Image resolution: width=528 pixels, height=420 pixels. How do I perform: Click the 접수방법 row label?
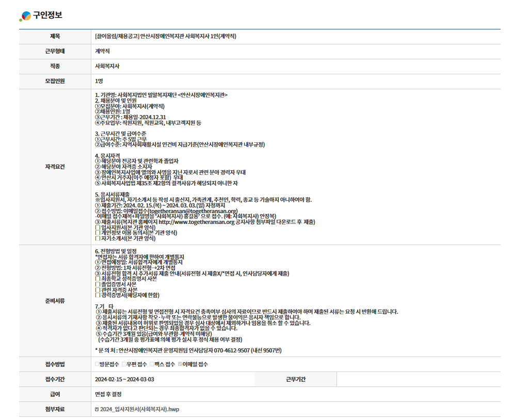55,364
